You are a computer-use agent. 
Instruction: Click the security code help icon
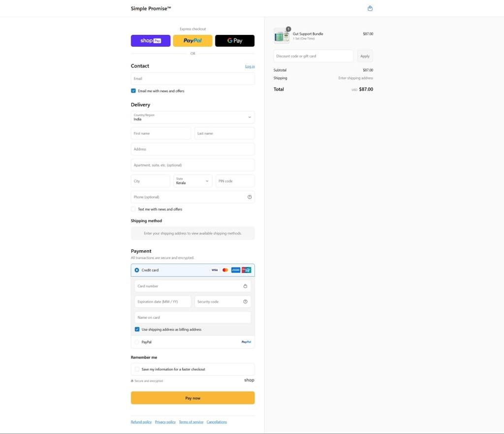coord(245,301)
